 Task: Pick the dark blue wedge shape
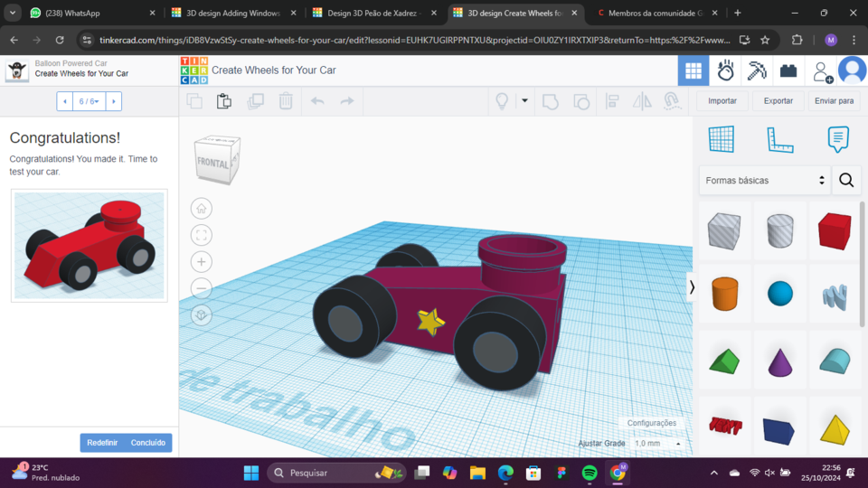[778, 431]
